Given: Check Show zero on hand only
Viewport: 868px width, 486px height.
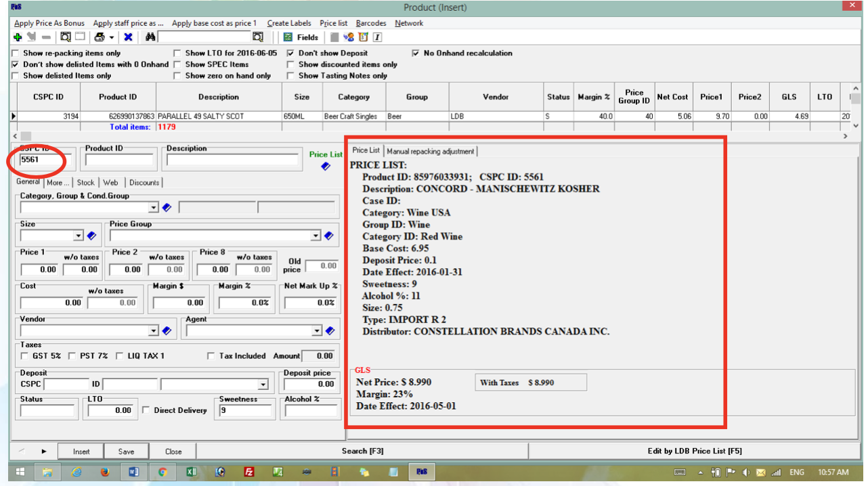Looking at the screenshot, I should pos(178,76).
